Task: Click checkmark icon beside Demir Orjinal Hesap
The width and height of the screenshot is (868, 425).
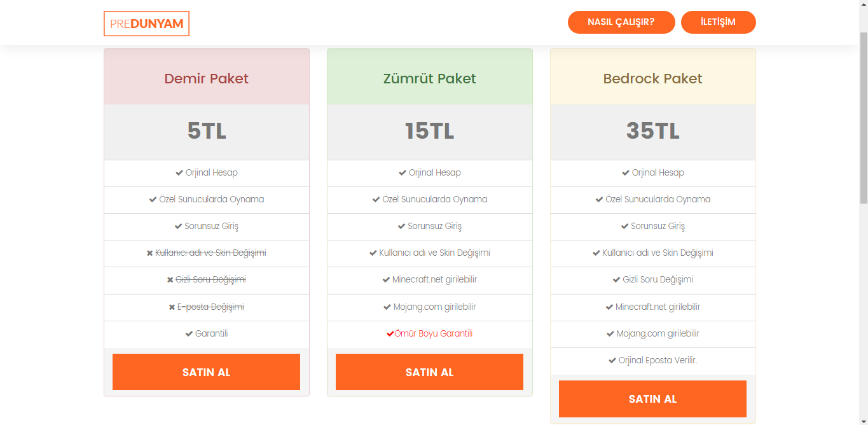Action: click(x=179, y=173)
